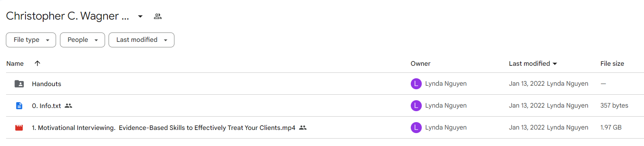Click the Last modified column sort dropdown
Screen dimensions: 644x146
coord(533,63)
